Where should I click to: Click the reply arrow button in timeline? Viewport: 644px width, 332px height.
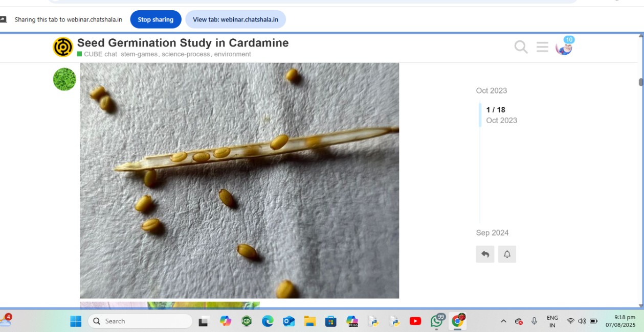coord(485,254)
